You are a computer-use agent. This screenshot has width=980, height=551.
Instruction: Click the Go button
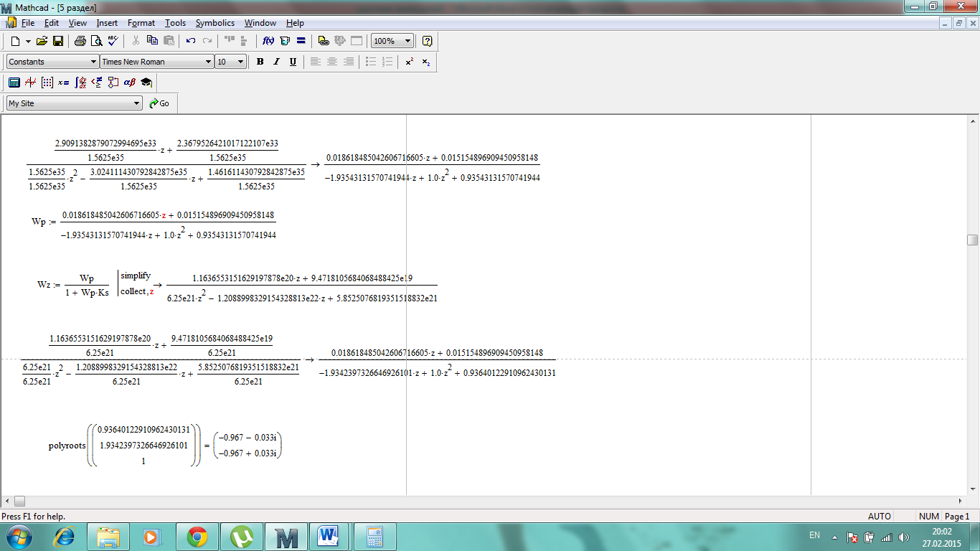tap(159, 103)
